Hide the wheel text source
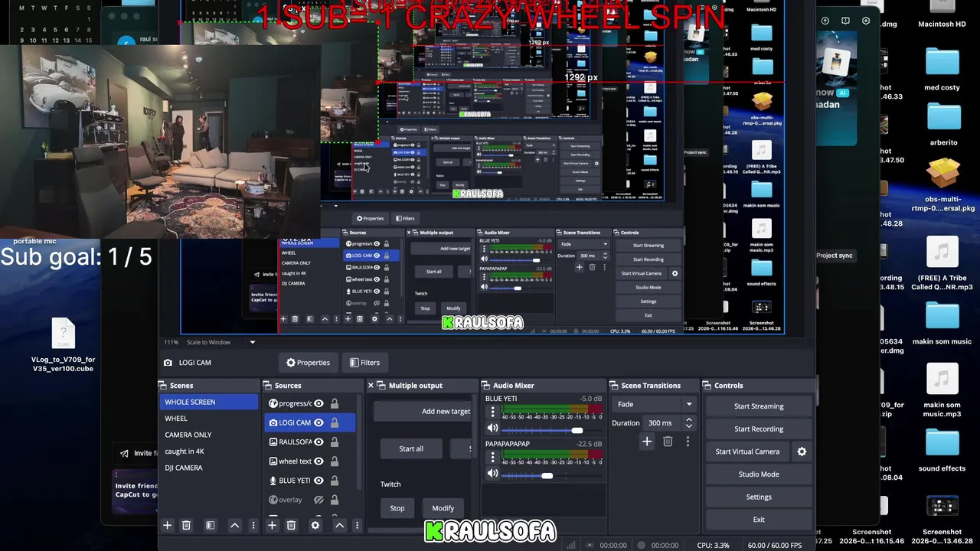Image resolution: width=980 pixels, height=551 pixels. point(318,461)
